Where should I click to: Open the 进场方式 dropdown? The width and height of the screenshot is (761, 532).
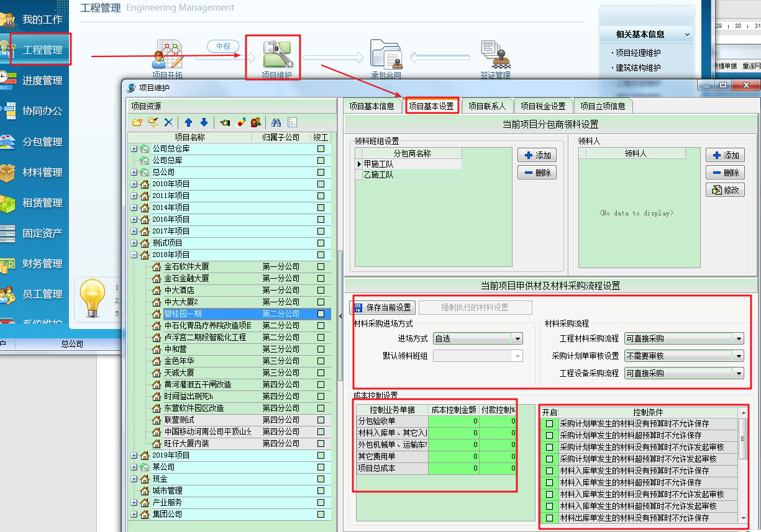click(518, 338)
